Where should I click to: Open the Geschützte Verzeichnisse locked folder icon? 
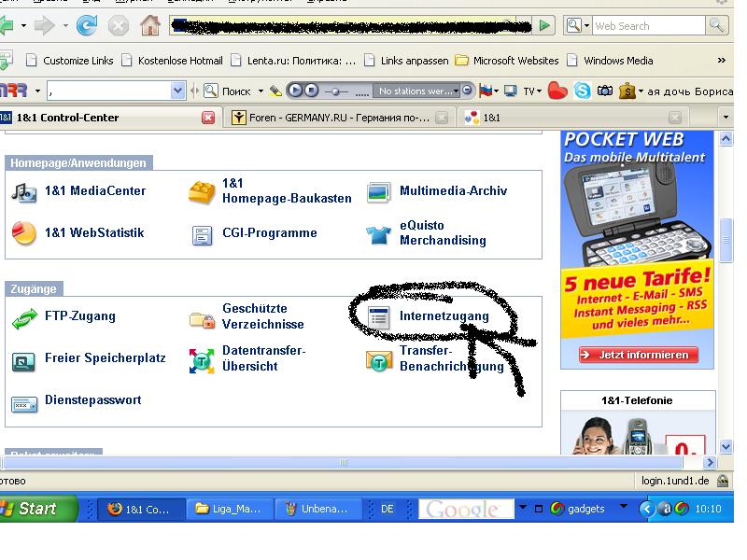tap(202, 319)
